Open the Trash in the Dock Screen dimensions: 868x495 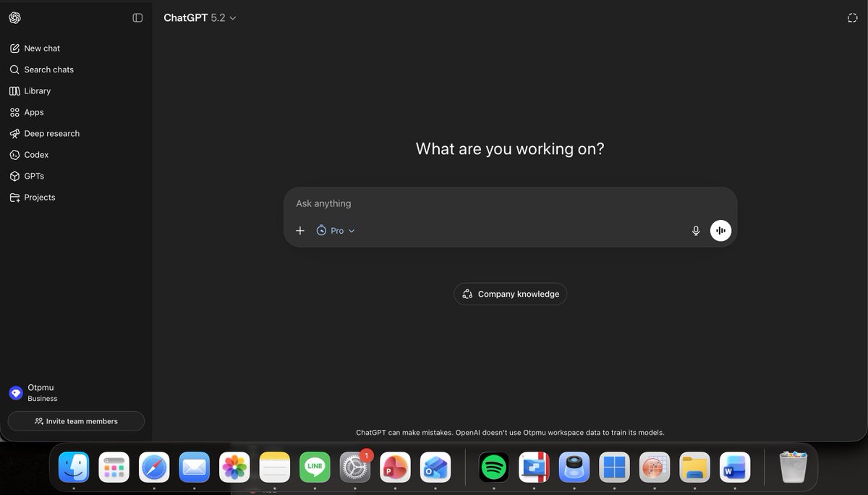point(793,467)
